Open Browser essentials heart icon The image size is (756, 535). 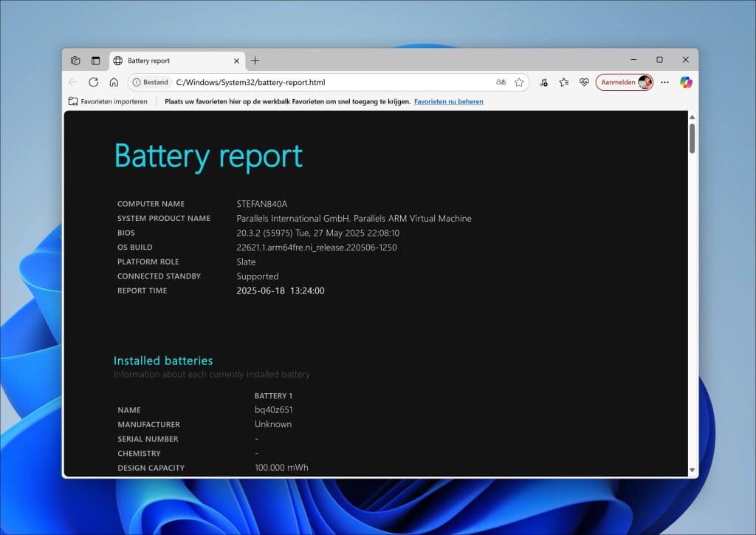coord(584,83)
